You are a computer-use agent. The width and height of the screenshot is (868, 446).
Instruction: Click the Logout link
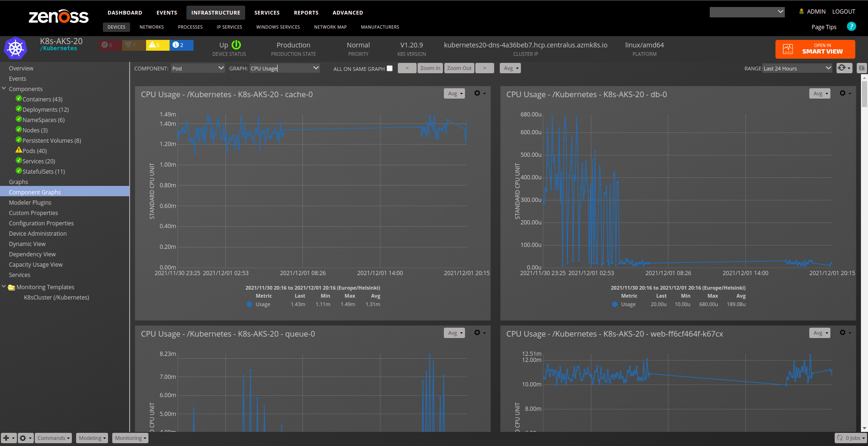point(844,11)
